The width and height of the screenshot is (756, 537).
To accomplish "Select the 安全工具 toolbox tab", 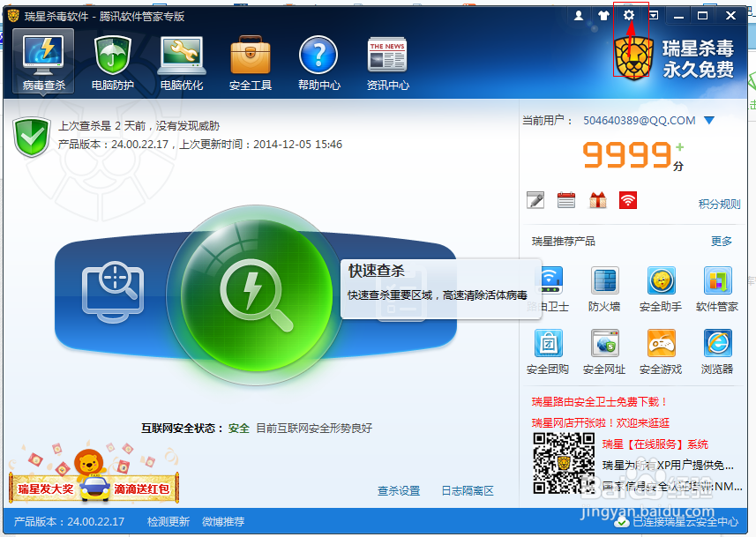I will point(251,63).
